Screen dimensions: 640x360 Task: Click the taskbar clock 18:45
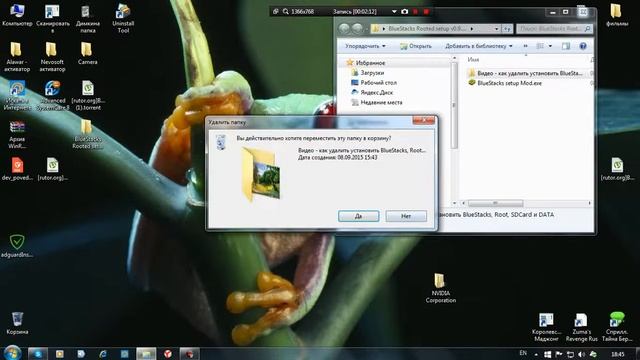[x=618, y=354]
